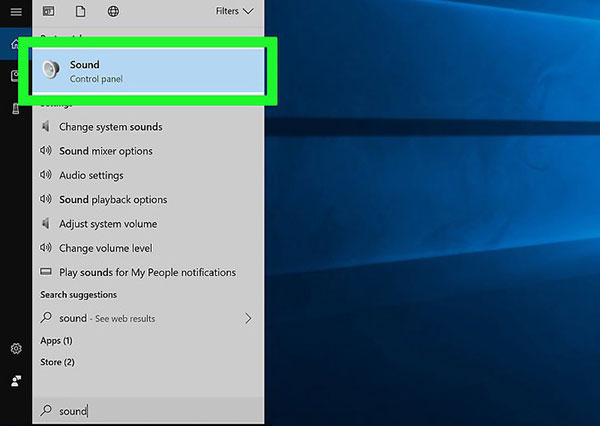This screenshot has width=600, height=426.
Task: Select the Documents filter icon
Action: tap(80, 11)
